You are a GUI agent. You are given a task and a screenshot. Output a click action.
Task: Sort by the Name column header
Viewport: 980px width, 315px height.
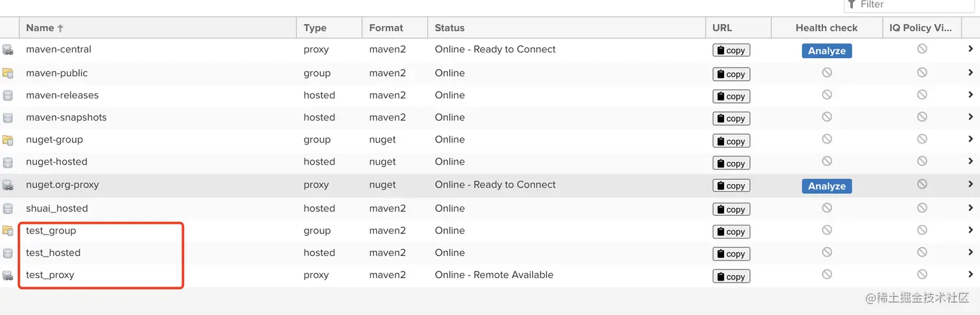(x=40, y=28)
